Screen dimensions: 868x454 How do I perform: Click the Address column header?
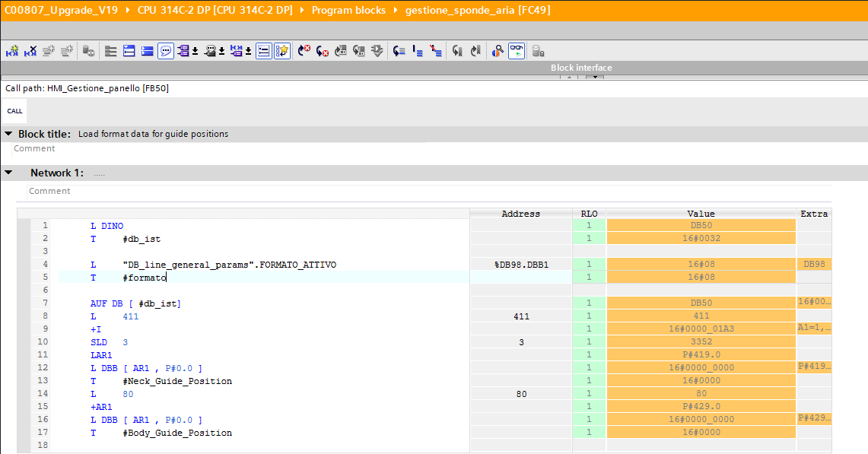(521, 214)
